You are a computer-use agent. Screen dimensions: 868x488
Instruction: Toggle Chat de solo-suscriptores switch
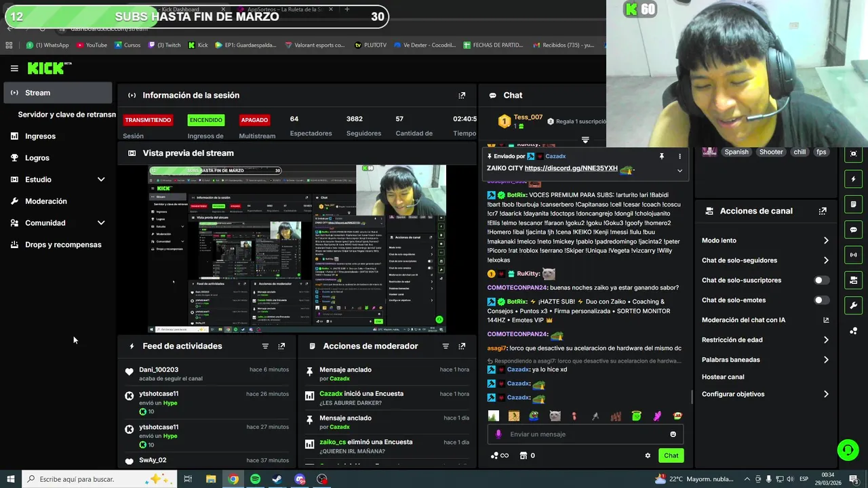tap(821, 280)
